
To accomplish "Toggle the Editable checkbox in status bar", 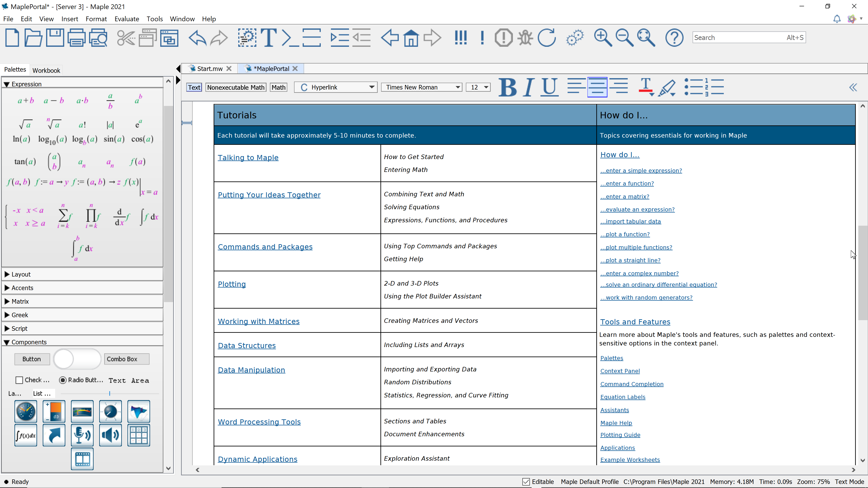I will point(526,482).
